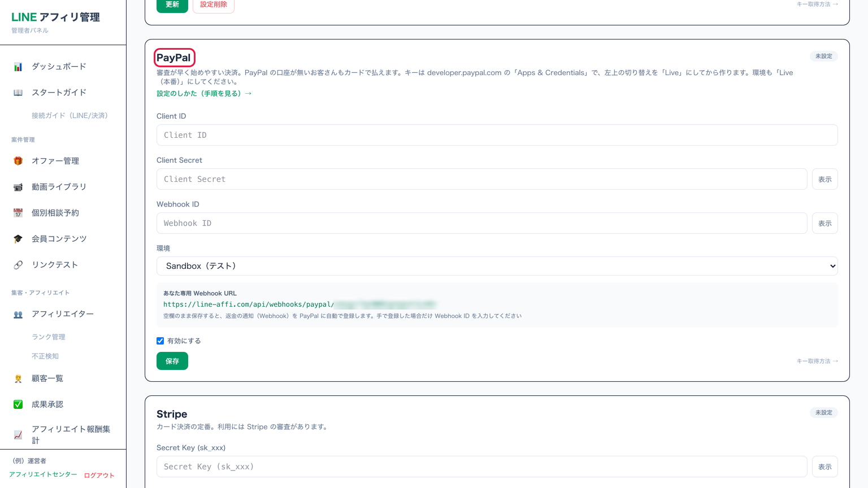Click the LINE アフィリ管理 logo title

pos(55,17)
